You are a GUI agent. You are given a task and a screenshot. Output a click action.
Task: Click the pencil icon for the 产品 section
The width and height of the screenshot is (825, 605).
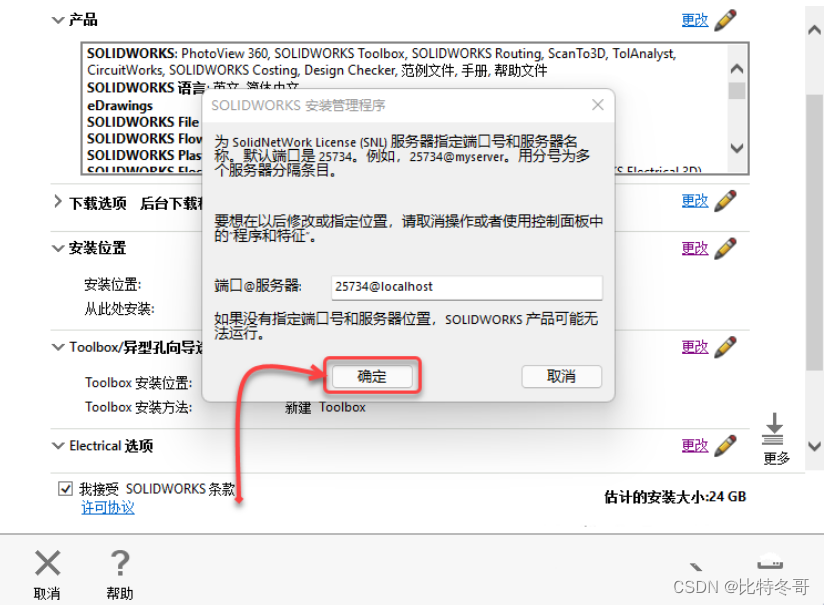(x=726, y=20)
